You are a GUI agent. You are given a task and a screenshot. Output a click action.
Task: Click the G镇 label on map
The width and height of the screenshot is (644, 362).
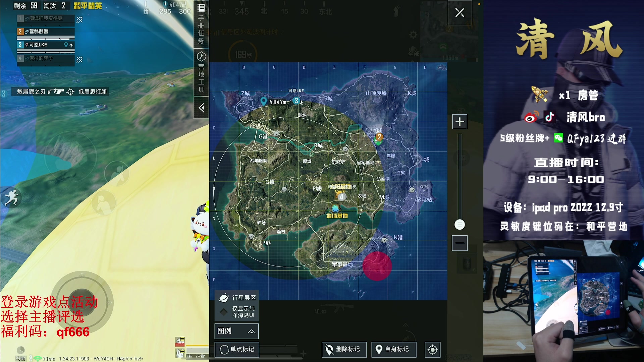270,182
